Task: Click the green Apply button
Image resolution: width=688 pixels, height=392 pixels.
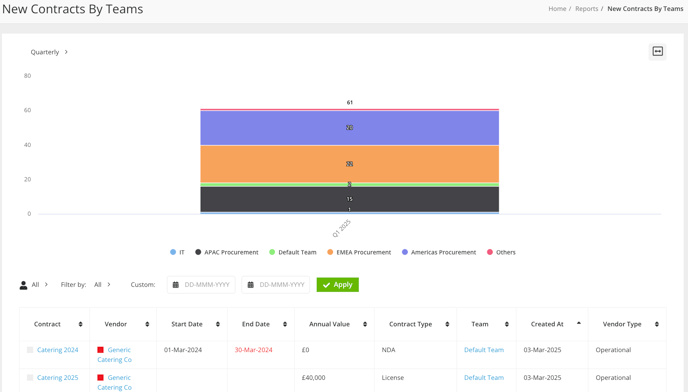Action: coord(337,285)
